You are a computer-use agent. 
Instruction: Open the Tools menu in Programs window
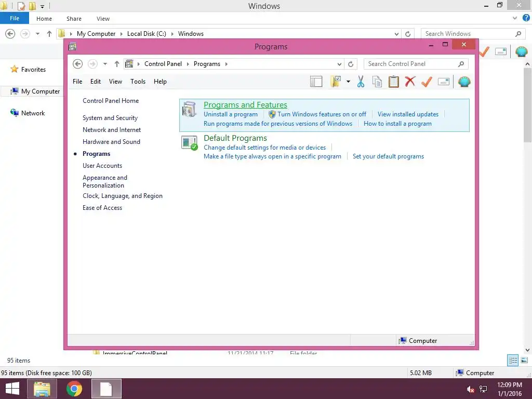pyautogui.click(x=138, y=82)
